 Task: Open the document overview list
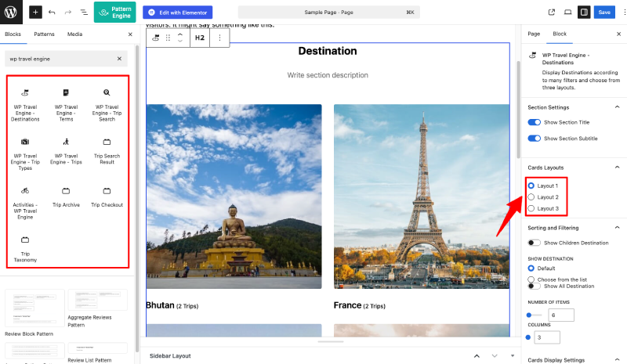point(84,13)
